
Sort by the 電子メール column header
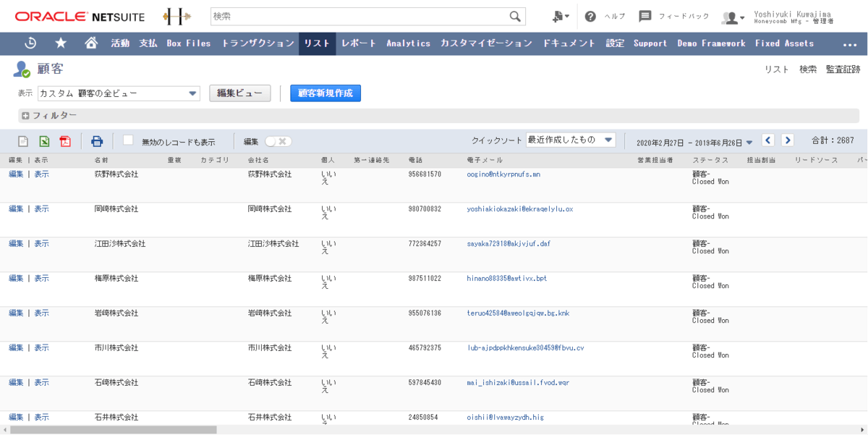point(485,160)
